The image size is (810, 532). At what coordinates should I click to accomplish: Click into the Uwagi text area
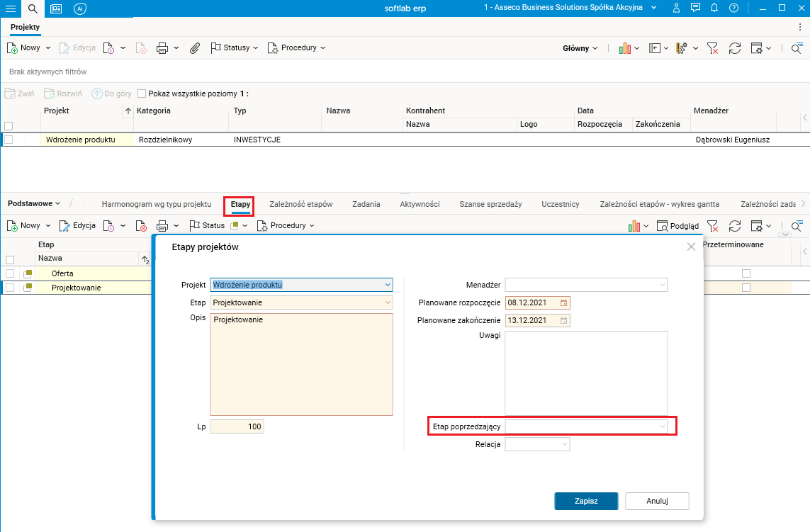click(586, 373)
